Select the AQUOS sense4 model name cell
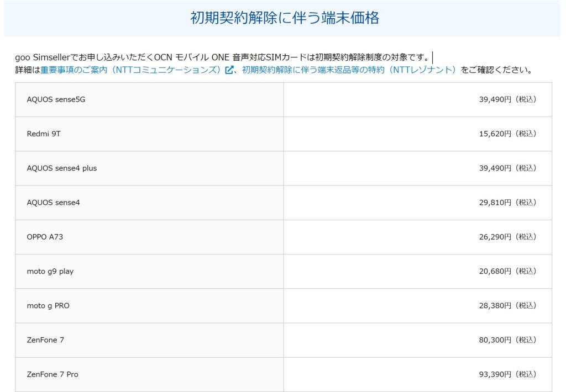Viewport: 566px width, 392px height. tap(149, 203)
